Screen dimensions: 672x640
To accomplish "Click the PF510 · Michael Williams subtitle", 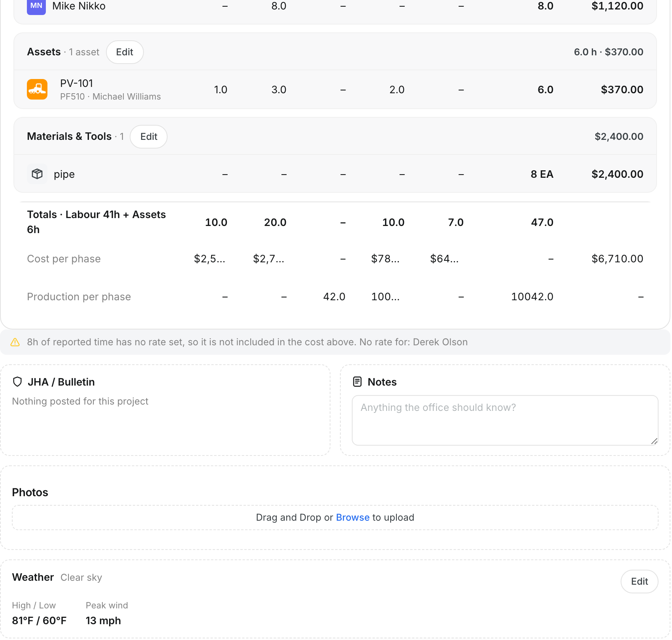I will 110,97.
